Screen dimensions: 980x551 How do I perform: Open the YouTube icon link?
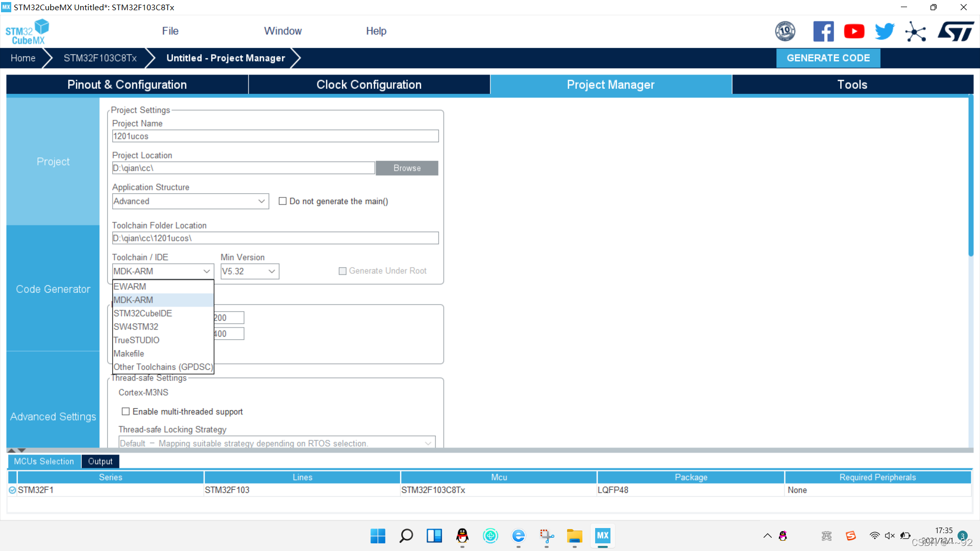854,32
